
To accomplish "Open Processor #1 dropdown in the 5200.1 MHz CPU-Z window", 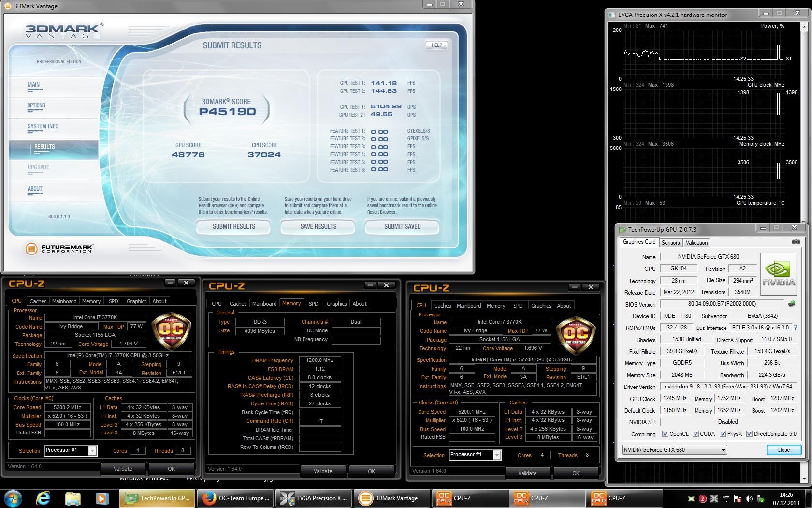I will [476, 455].
